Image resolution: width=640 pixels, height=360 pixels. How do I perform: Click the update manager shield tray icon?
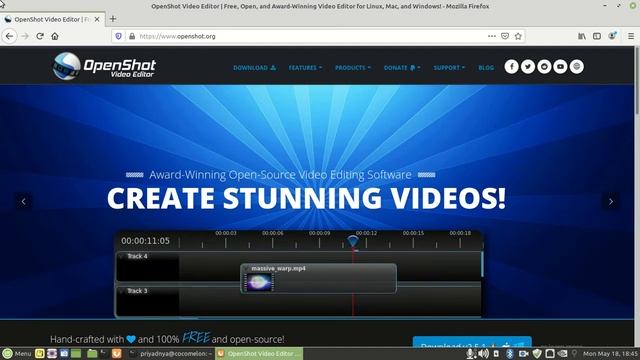click(x=537, y=353)
